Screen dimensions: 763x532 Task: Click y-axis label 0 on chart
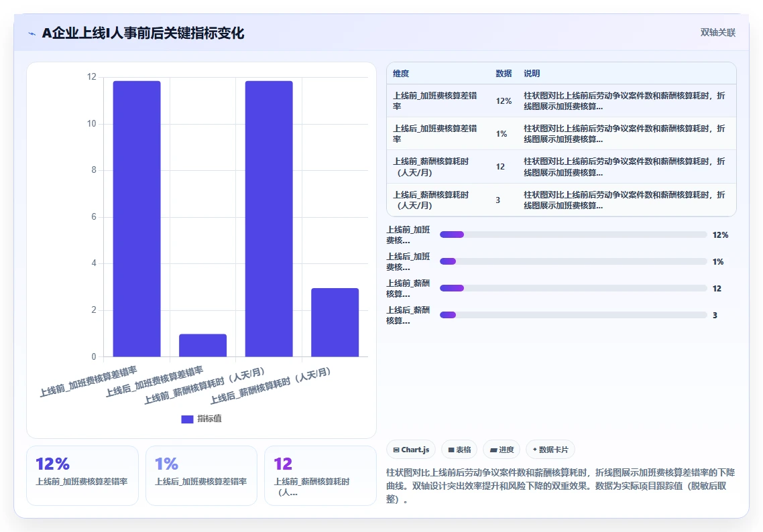pos(94,356)
